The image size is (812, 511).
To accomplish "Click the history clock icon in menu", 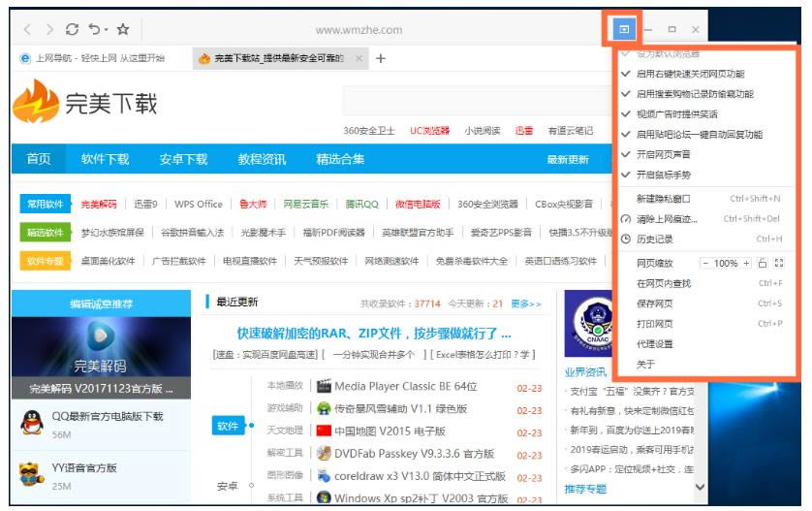I will click(626, 239).
